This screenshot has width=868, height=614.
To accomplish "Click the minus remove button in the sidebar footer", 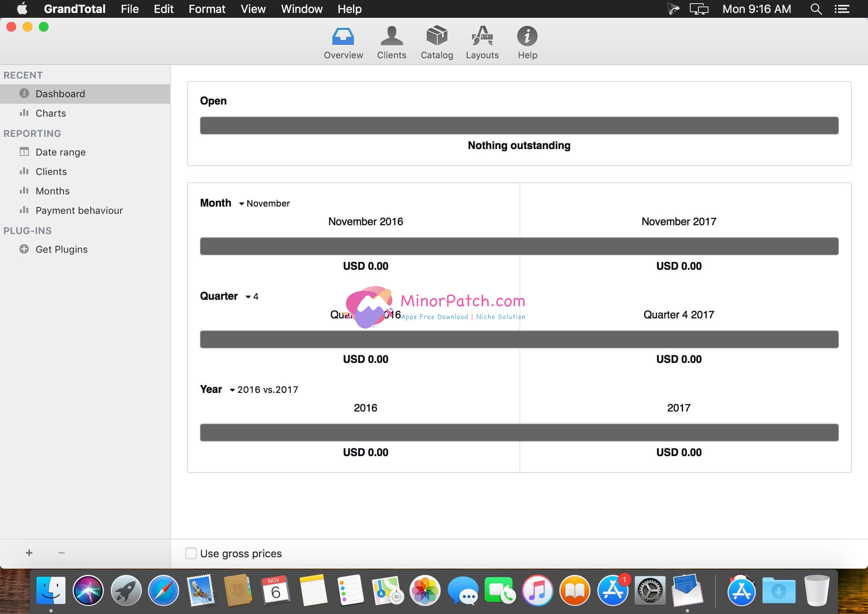I will tap(62, 553).
